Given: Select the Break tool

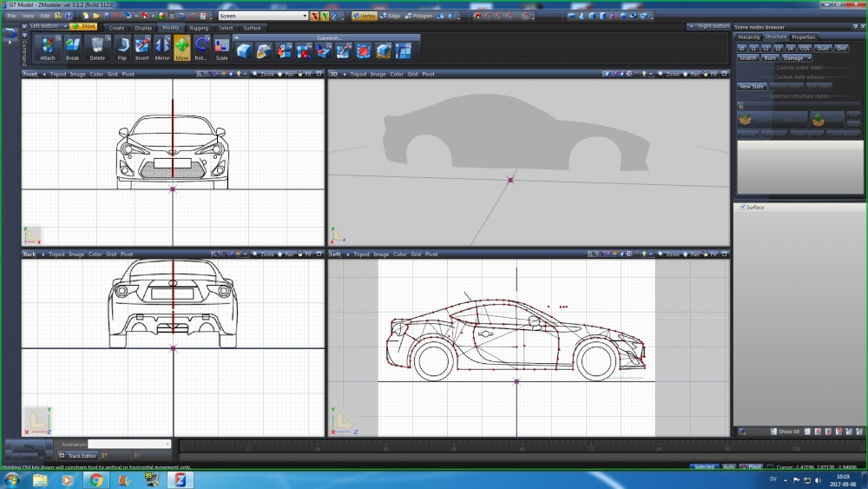Looking at the screenshot, I should pos(73,48).
